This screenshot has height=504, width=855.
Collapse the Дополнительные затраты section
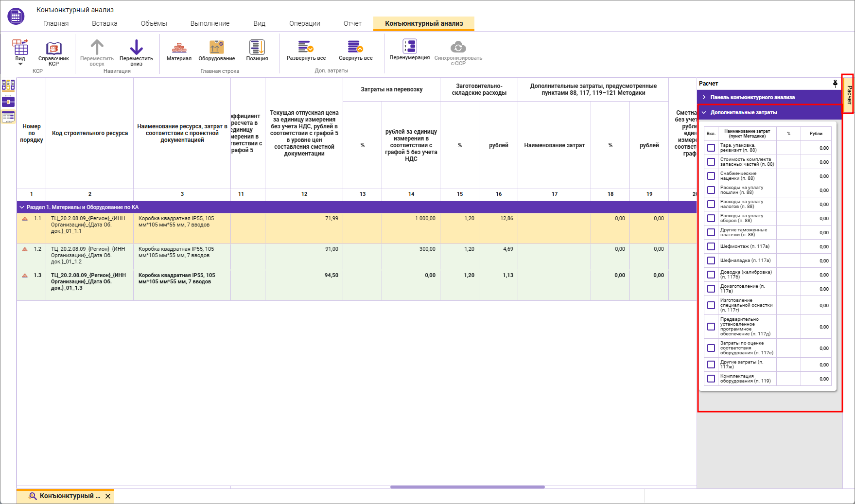[x=704, y=112]
